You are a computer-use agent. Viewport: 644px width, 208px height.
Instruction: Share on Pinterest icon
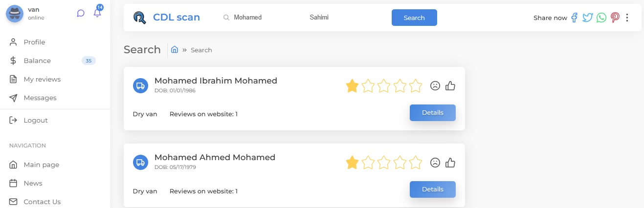[x=615, y=18]
